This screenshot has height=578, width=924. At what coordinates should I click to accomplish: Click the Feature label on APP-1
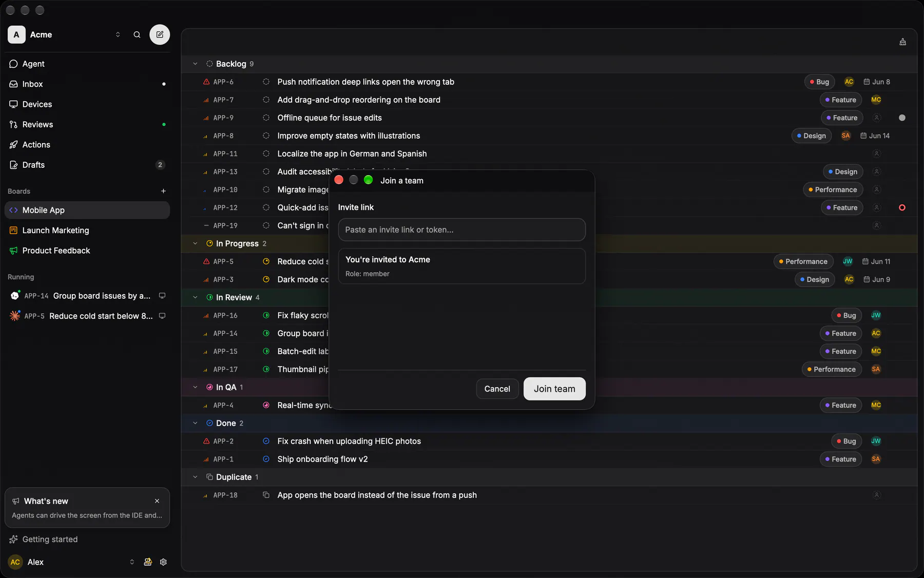(x=841, y=459)
